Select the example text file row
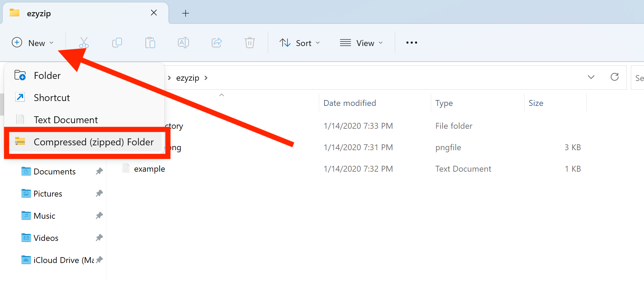644x281 pixels. [x=351, y=169]
